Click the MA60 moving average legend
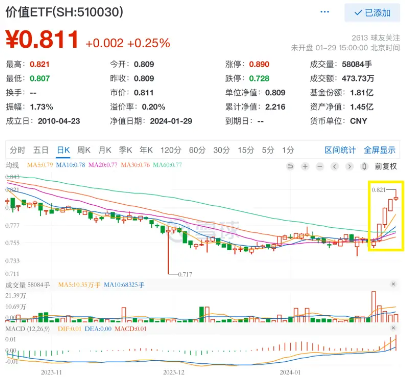This screenshot has width=405, height=381. pos(167,165)
